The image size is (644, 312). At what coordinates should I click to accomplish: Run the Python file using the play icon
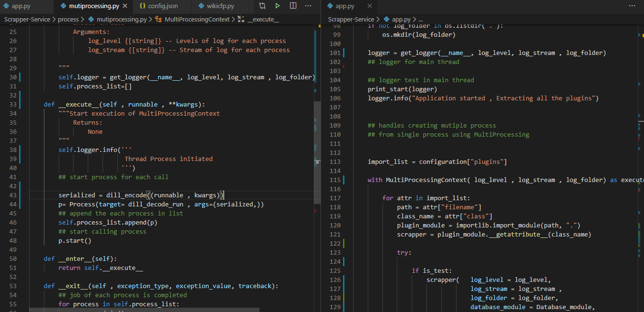(278, 7)
